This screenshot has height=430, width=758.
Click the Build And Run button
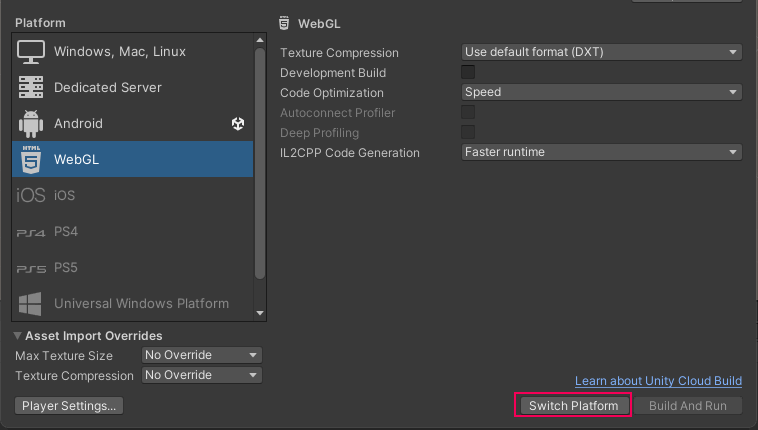(688, 405)
